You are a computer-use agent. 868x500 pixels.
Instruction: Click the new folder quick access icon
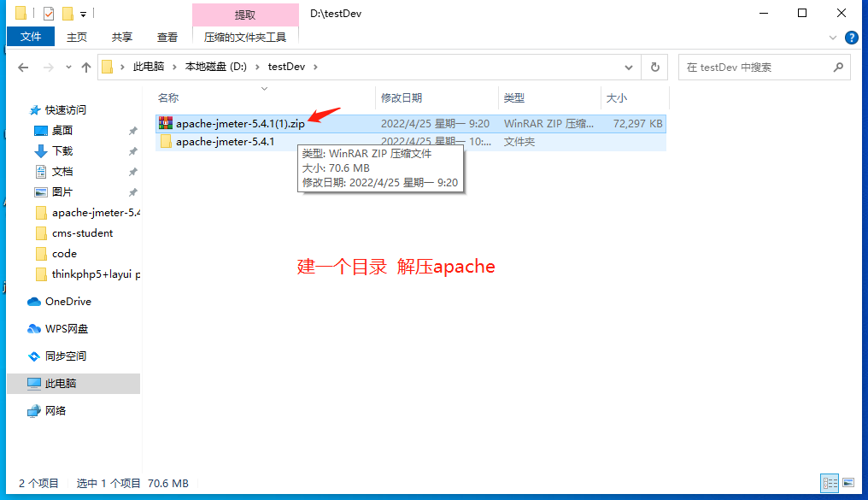[67, 14]
